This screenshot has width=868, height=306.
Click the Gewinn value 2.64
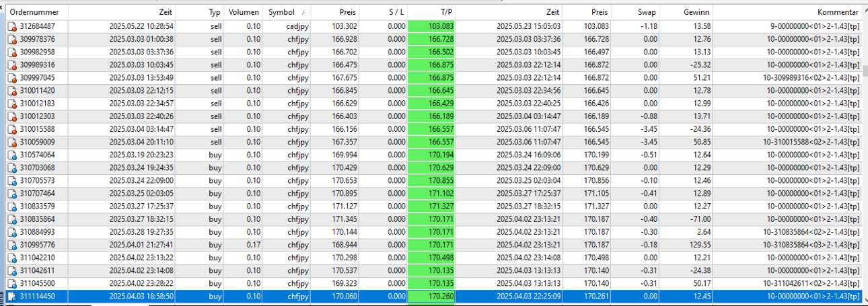[x=703, y=231]
